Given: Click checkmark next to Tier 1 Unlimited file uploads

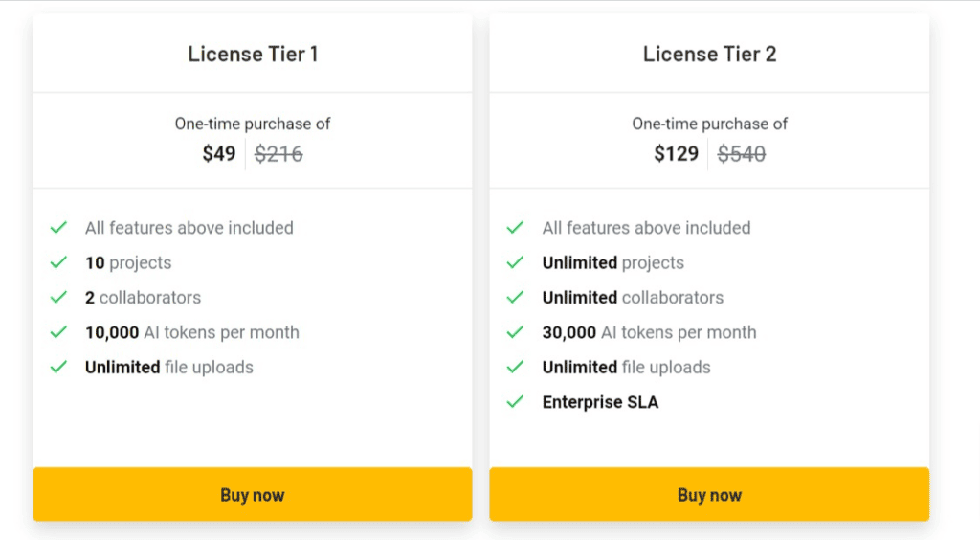Looking at the screenshot, I should point(58,367).
